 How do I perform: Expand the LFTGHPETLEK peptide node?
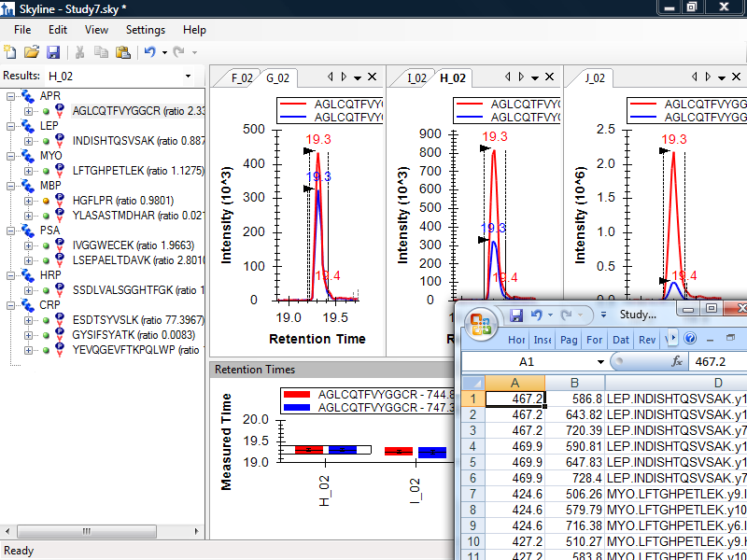(28, 171)
